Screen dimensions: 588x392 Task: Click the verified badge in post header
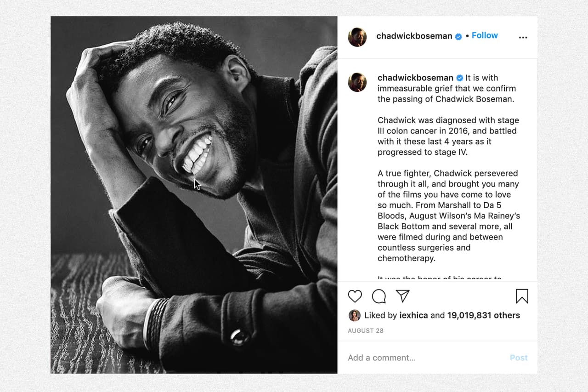coord(458,36)
